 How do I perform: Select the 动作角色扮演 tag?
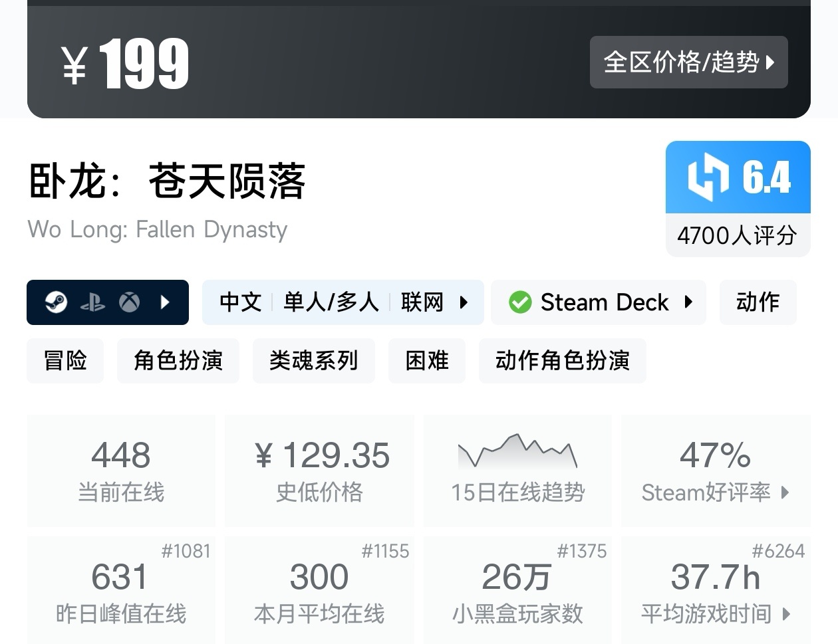[x=563, y=361]
